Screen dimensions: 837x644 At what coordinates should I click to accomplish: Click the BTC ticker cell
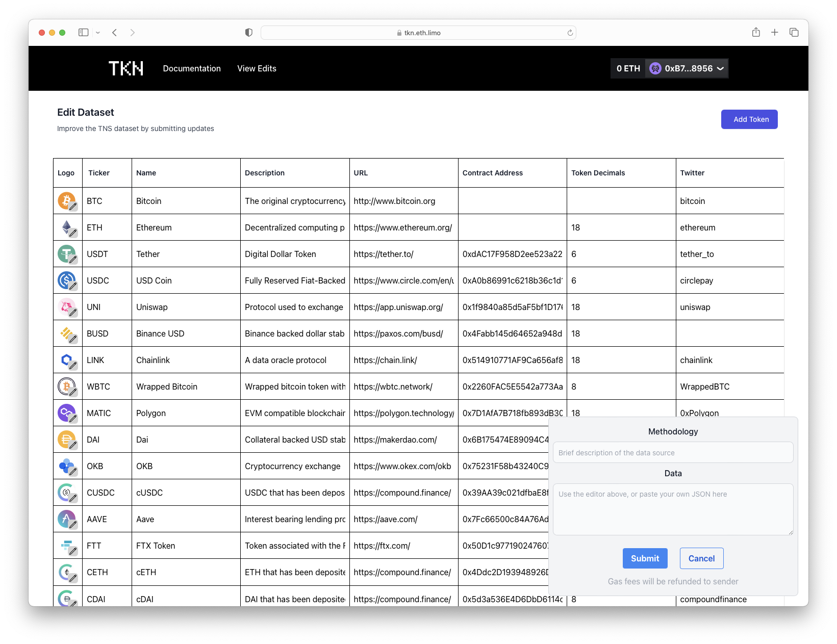[107, 201]
